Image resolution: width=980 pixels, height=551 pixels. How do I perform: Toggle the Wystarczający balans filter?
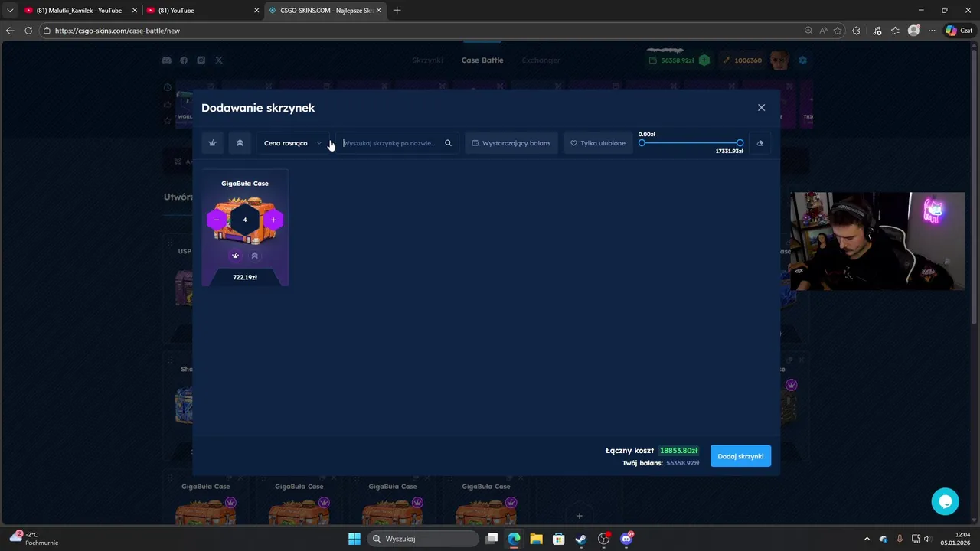pyautogui.click(x=511, y=143)
